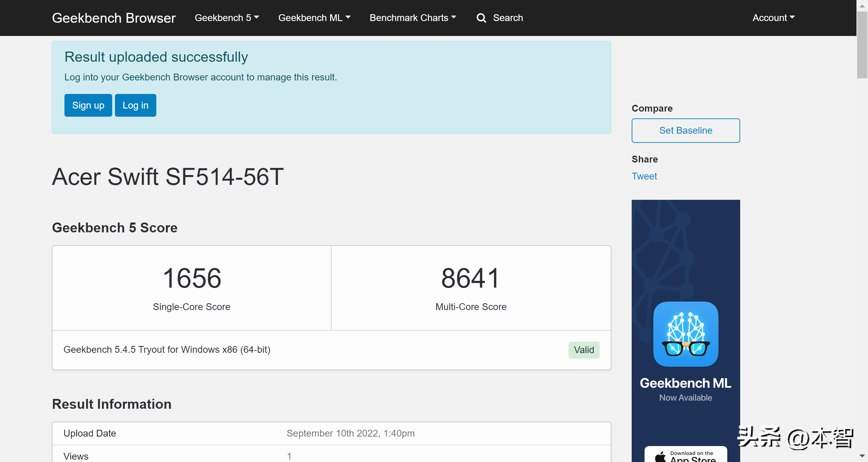Image resolution: width=868 pixels, height=462 pixels.
Task: Click the Acer Swift SF514-56T title
Action: [x=167, y=176]
